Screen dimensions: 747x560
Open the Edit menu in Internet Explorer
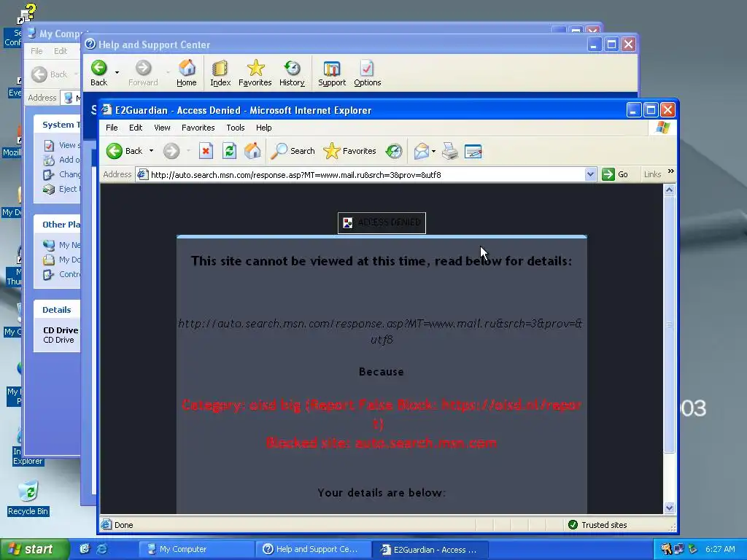[136, 128]
